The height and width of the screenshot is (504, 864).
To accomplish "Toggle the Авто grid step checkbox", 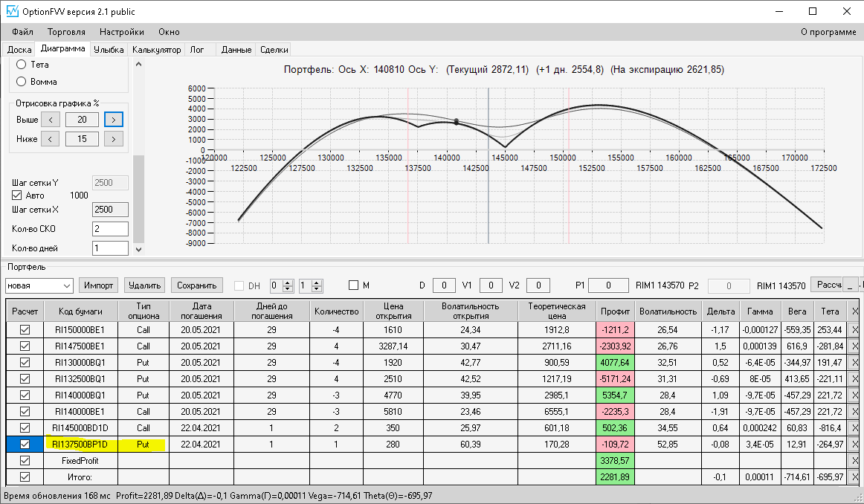I will tap(16, 196).
